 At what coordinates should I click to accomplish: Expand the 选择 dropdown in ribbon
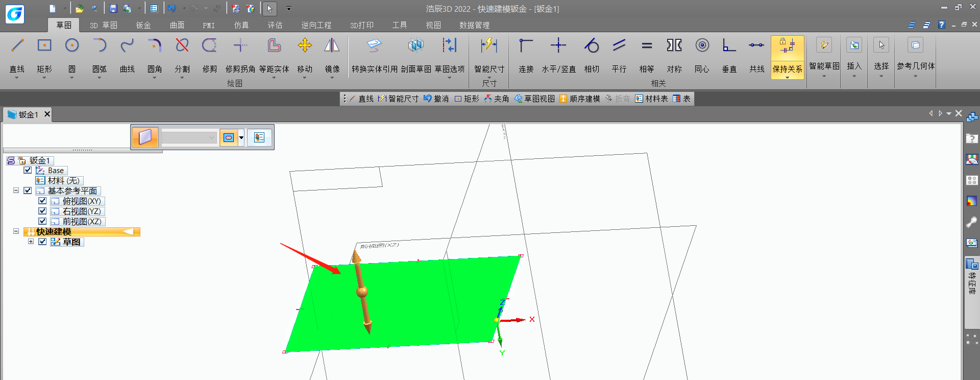click(881, 77)
